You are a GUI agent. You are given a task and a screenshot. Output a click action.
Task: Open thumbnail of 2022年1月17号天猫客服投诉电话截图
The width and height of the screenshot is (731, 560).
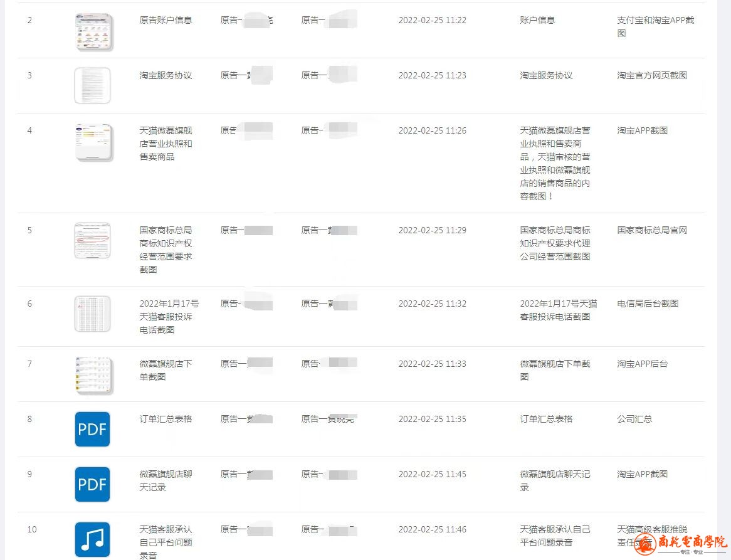(92, 314)
